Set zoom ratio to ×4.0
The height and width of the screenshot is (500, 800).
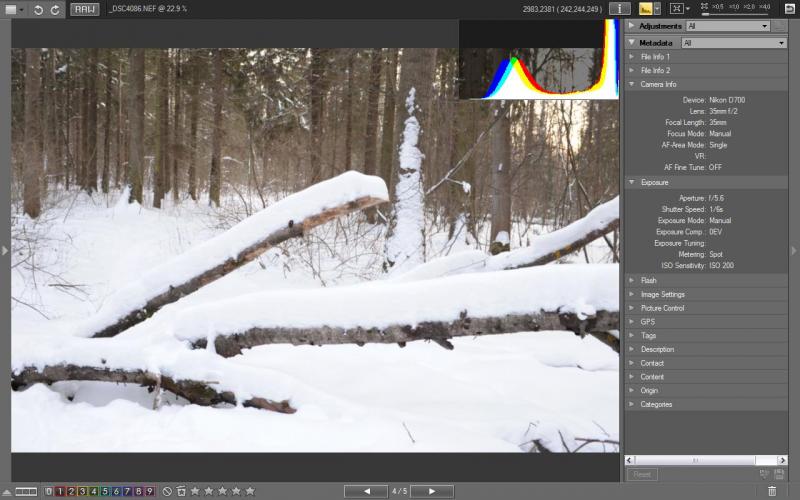(764, 7)
